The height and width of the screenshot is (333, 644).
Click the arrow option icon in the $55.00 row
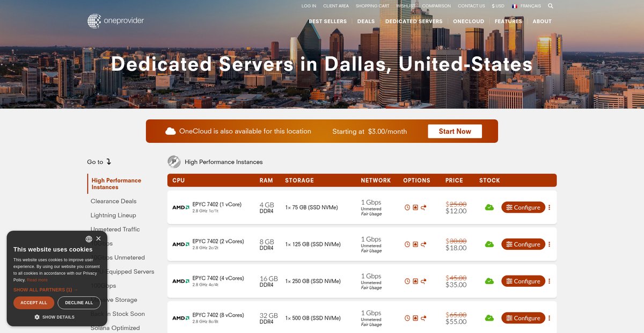423,318
